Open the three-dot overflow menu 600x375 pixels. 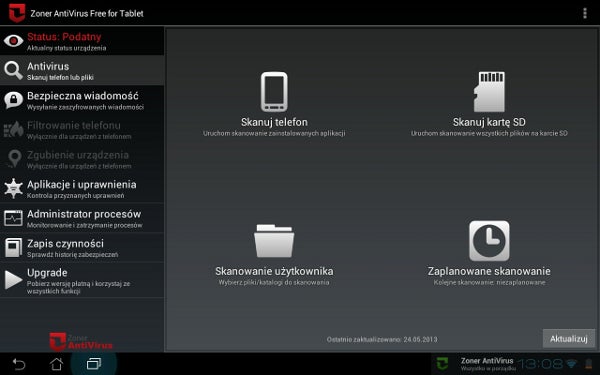pyautogui.click(x=584, y=13)
